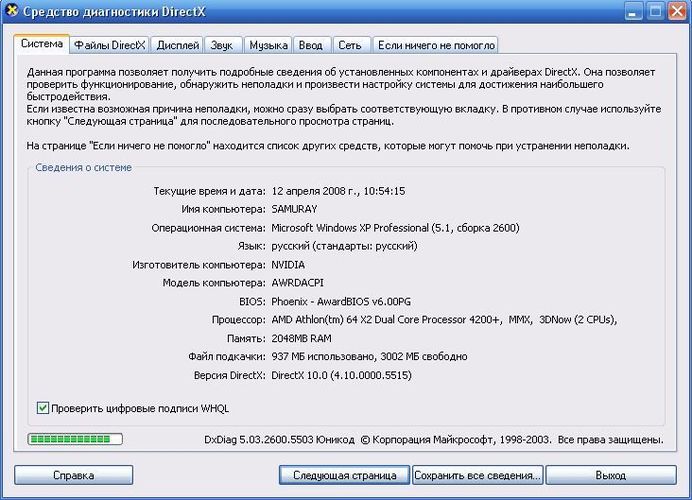Select the Ввод tab

coord(311,45)
